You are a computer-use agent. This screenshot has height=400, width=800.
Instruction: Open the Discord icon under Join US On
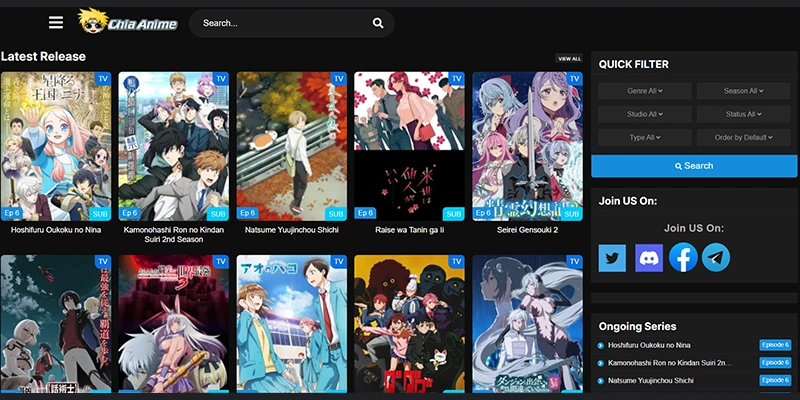pos(648,258)
